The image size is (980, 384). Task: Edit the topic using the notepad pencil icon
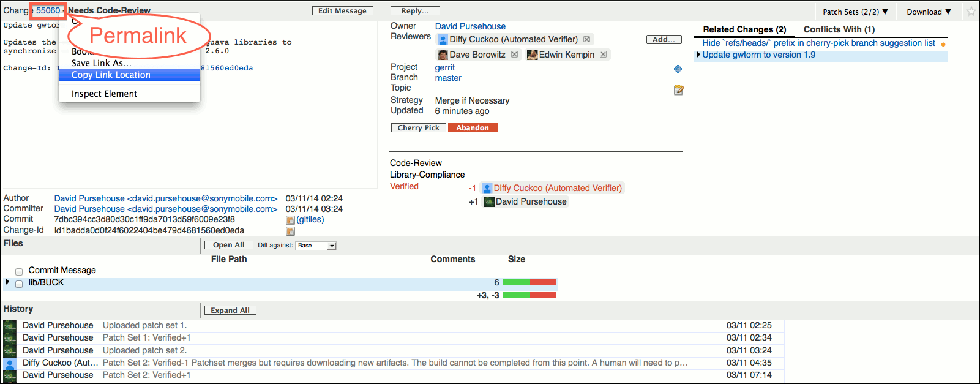tap(678, 90)
